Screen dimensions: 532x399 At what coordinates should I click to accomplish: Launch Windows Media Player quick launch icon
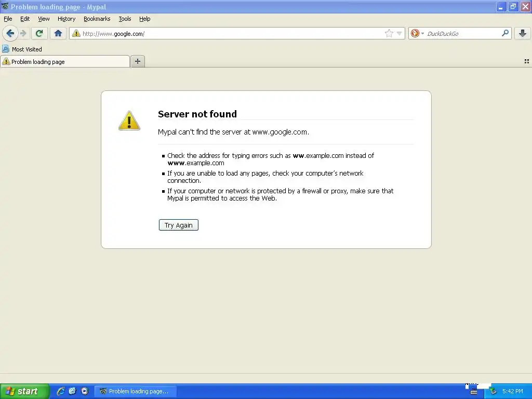[x=85, y=391]
